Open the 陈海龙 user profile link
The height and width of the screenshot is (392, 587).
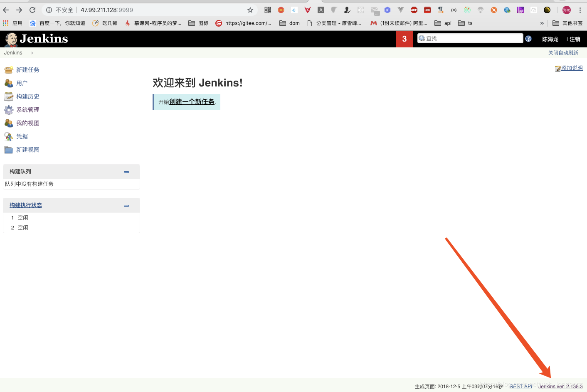(x=550, y=39)
